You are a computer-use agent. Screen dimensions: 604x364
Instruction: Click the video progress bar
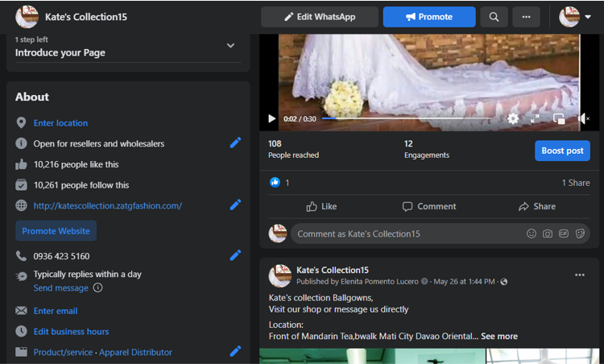(407, 118)
